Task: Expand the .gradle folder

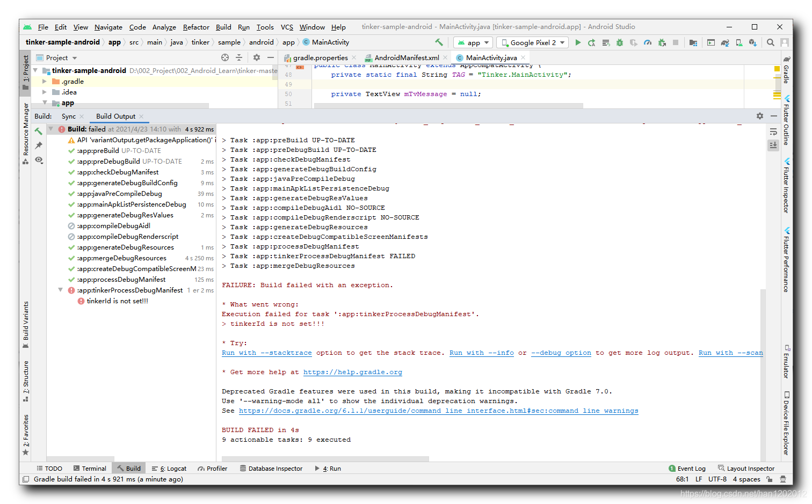Action: 45,82
